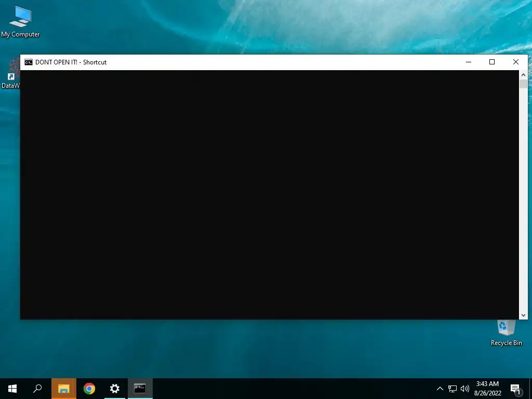The width and height of the screenshot is (532, 399).
Task: Open My Computer desktop icon
Action: (x=20, y=21)
